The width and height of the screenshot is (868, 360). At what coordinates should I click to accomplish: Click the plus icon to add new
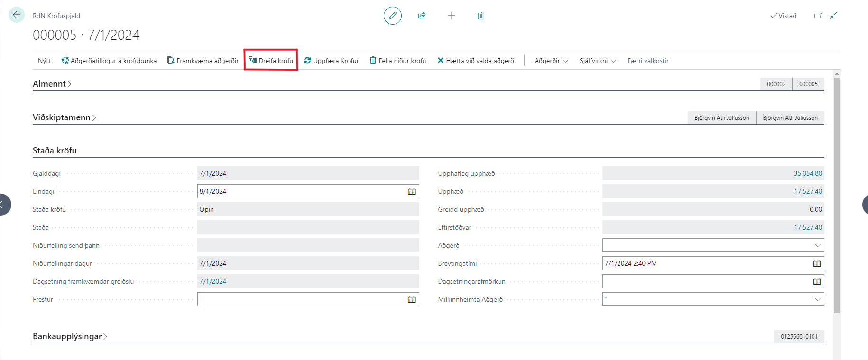(x=451, y=16)
